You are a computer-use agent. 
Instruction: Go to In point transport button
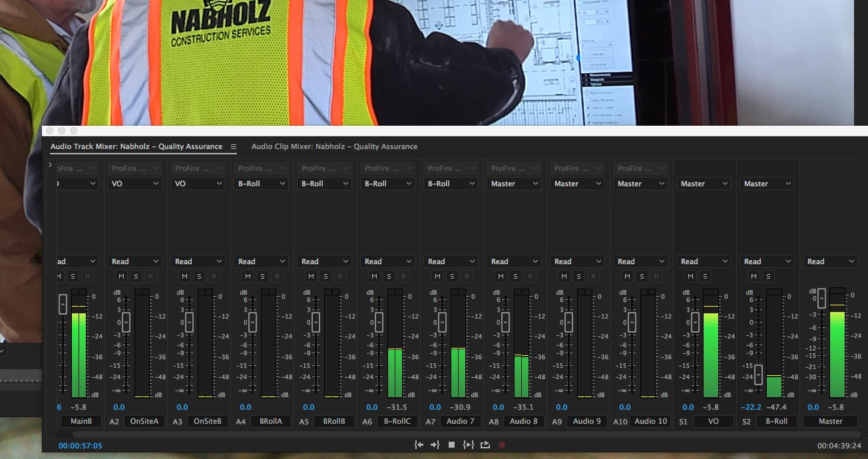point(419,445)
